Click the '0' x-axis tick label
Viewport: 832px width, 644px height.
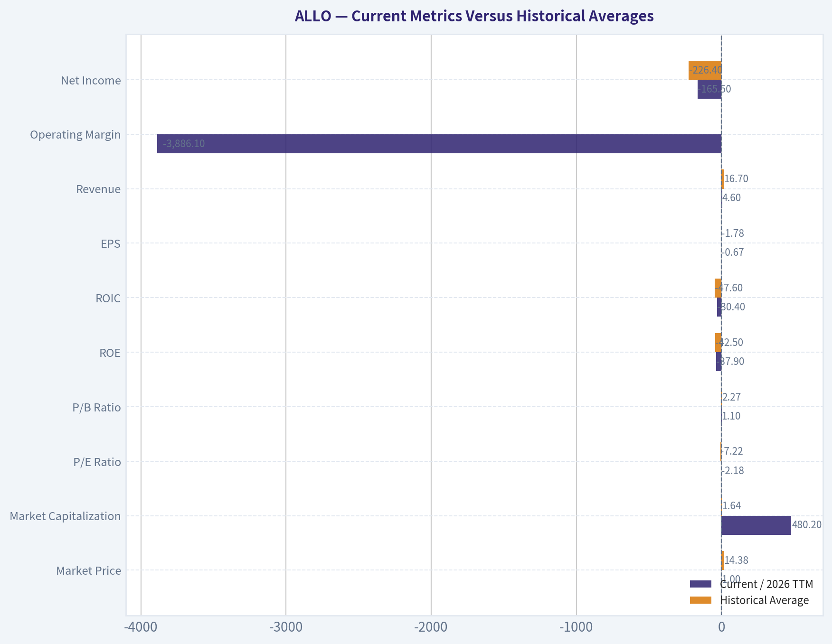click(721, 627)
